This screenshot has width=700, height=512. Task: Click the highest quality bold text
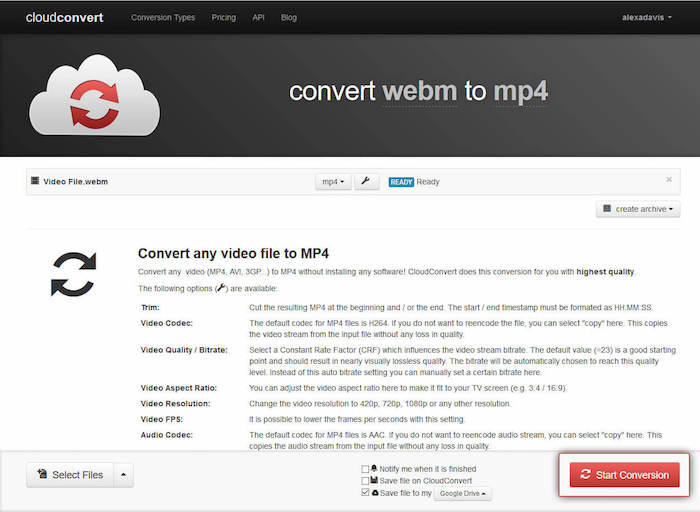tap(605, 272)
